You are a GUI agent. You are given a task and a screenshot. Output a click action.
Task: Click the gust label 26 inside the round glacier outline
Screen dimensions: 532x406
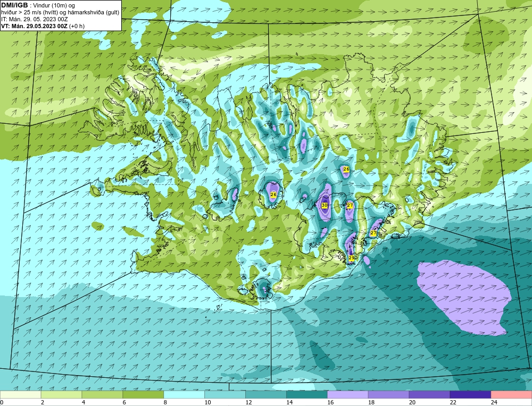pyautogui.click(x=273, y=194)
